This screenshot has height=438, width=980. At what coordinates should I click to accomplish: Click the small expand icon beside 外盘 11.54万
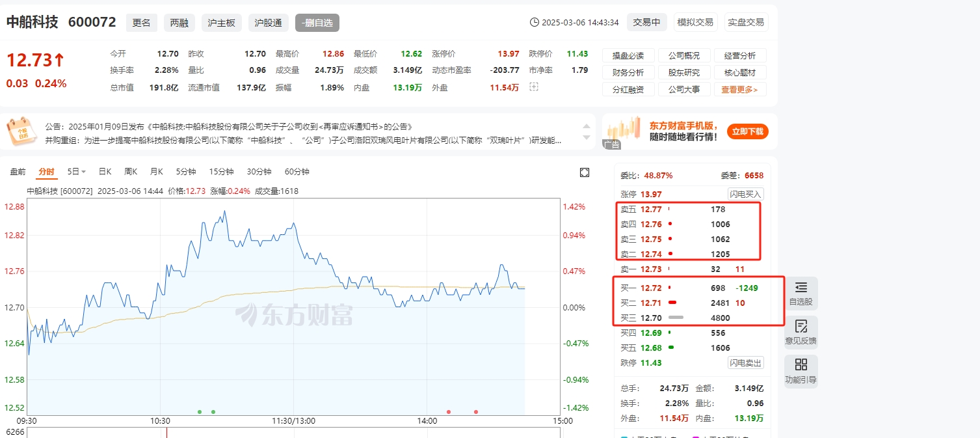pyautogui.click(x=534, y=87)
